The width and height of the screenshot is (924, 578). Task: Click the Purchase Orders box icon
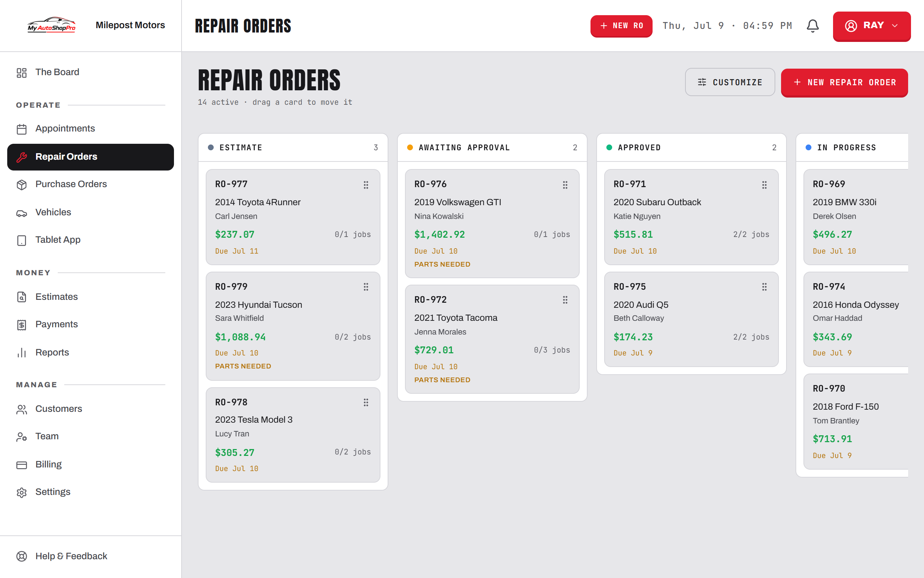(22, 185)
